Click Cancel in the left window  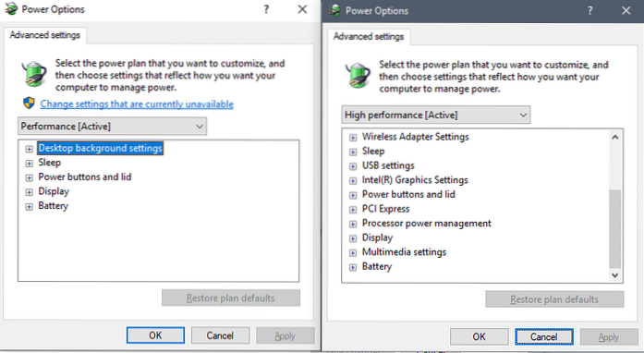220,335
